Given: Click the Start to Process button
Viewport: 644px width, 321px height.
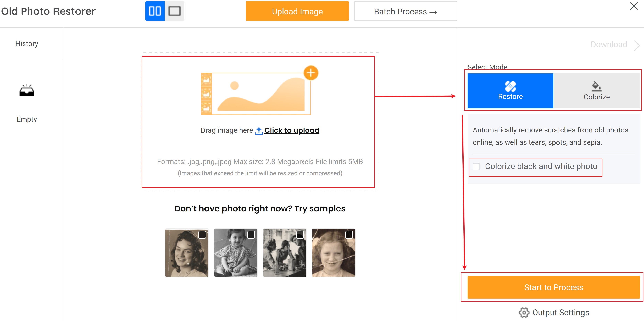Looking at the screenshot, I should coord(553,287).
